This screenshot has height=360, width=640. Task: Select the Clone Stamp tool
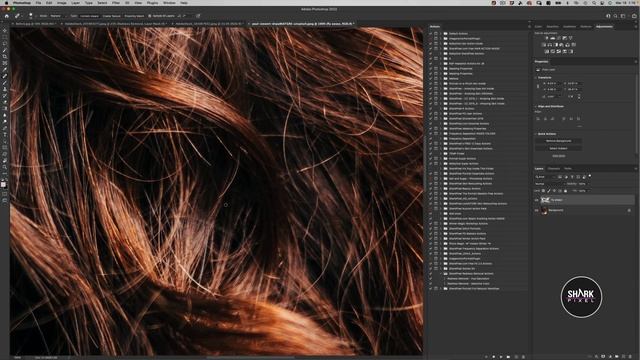[5, 89]
